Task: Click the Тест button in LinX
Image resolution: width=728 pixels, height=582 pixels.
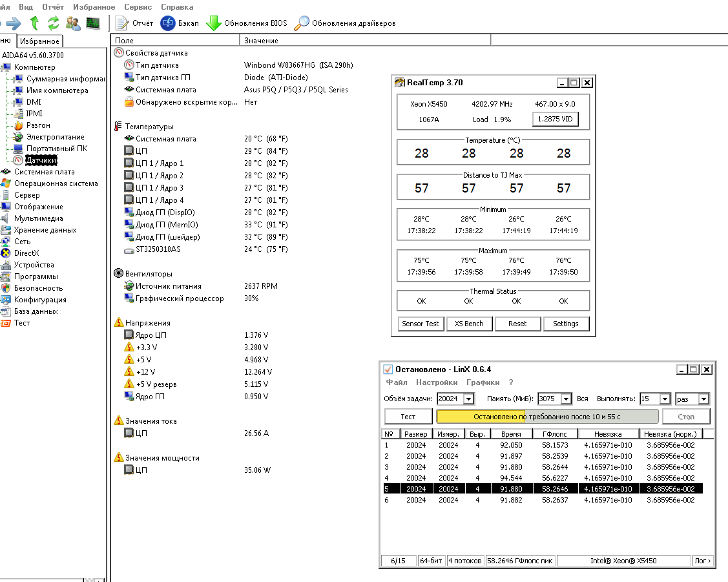Action: click(408, 417)
